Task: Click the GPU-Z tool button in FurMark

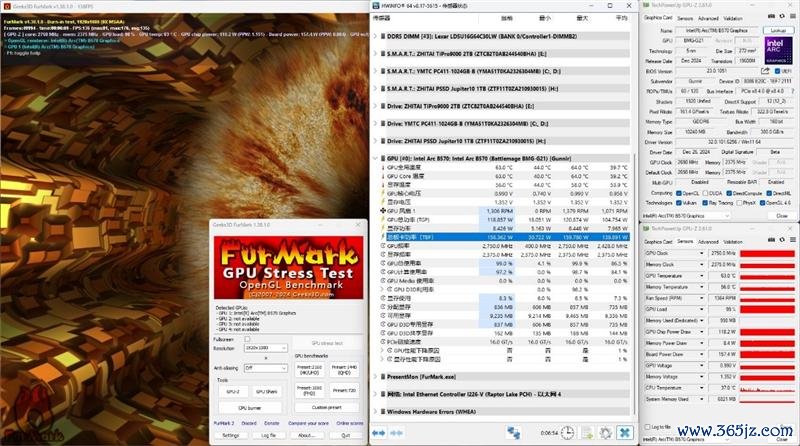Action: coord(233,391)
